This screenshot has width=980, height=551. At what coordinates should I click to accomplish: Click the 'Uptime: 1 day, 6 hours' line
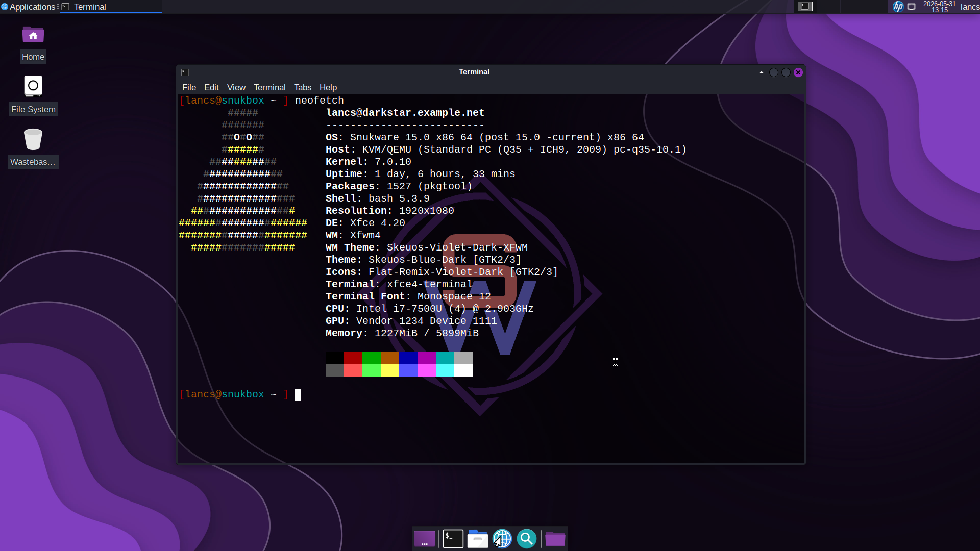coord(421,174)
